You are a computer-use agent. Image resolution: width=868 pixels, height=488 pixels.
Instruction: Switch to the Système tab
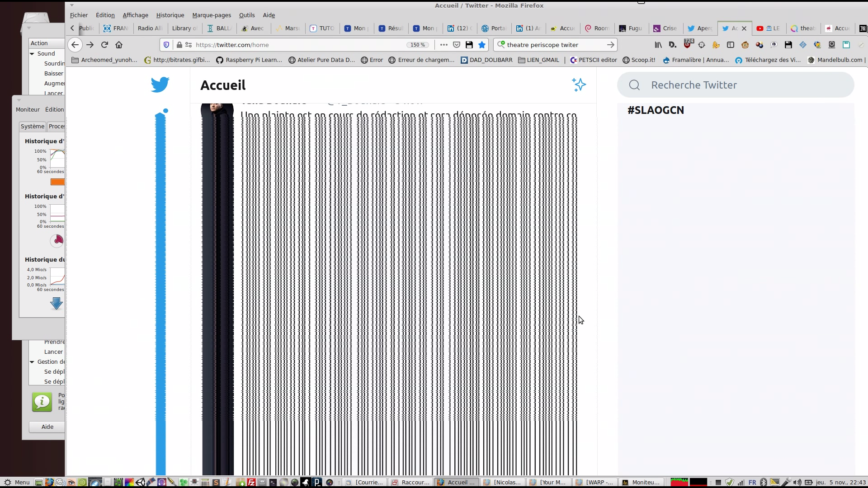(x=33, y=126)
